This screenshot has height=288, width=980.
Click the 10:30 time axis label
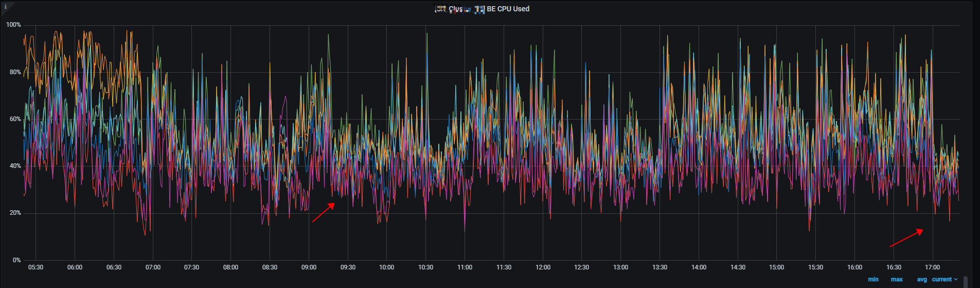click(425, 267)
